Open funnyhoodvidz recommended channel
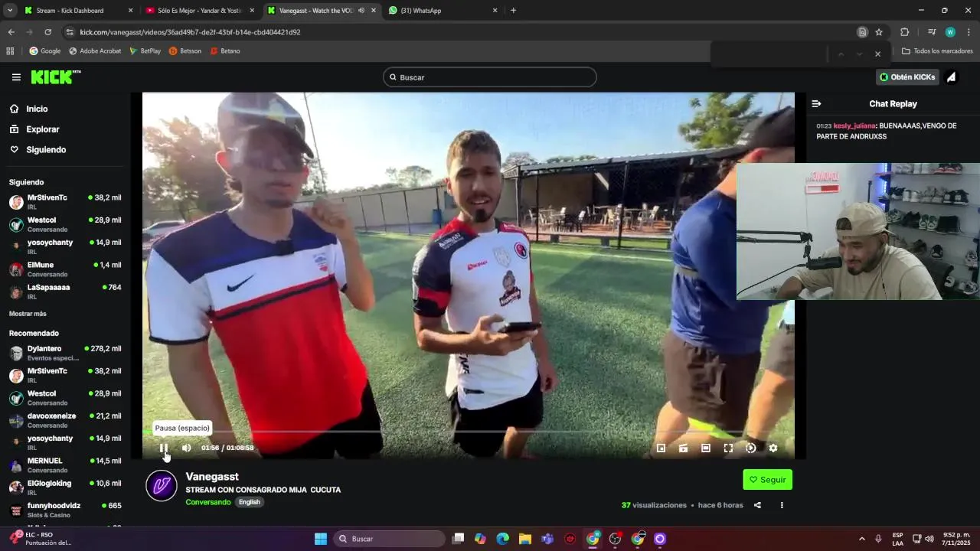Image resolution: width=980 pixels, height=551 pixels. (65, 510)
